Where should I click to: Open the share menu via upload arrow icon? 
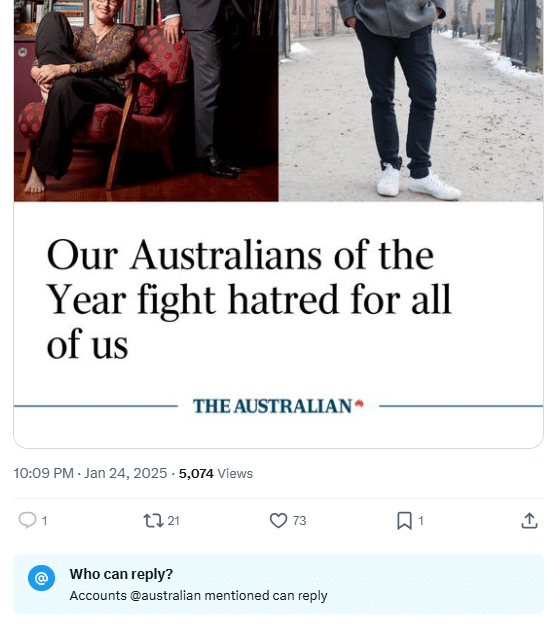pos(529,521)
